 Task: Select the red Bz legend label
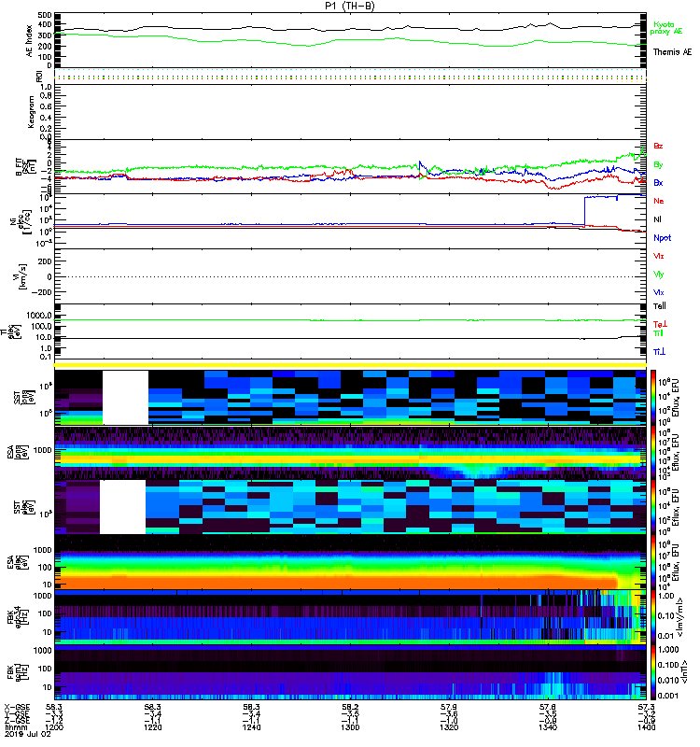coord(658,146)
